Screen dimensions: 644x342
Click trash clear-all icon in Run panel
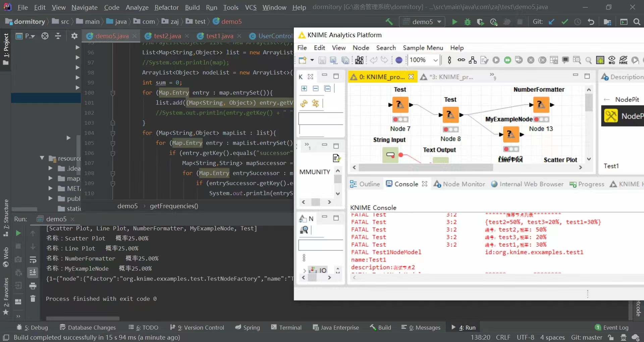pos(33,299)
